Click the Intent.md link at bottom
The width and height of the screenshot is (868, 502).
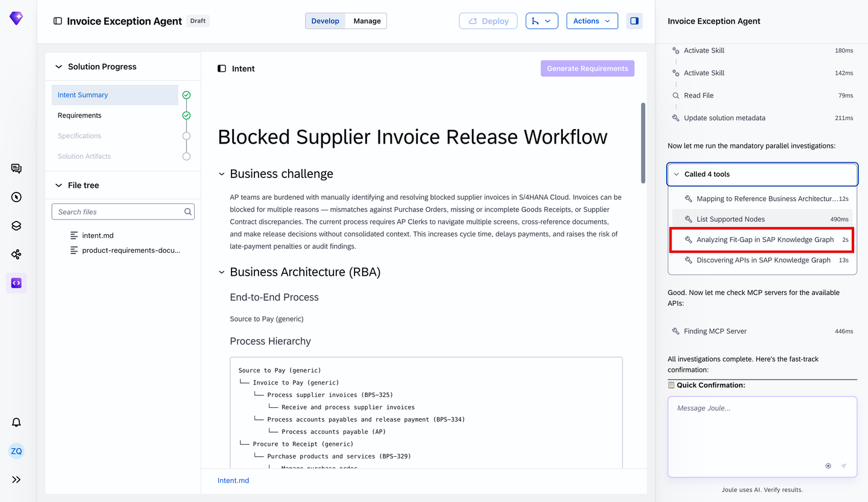233,481
